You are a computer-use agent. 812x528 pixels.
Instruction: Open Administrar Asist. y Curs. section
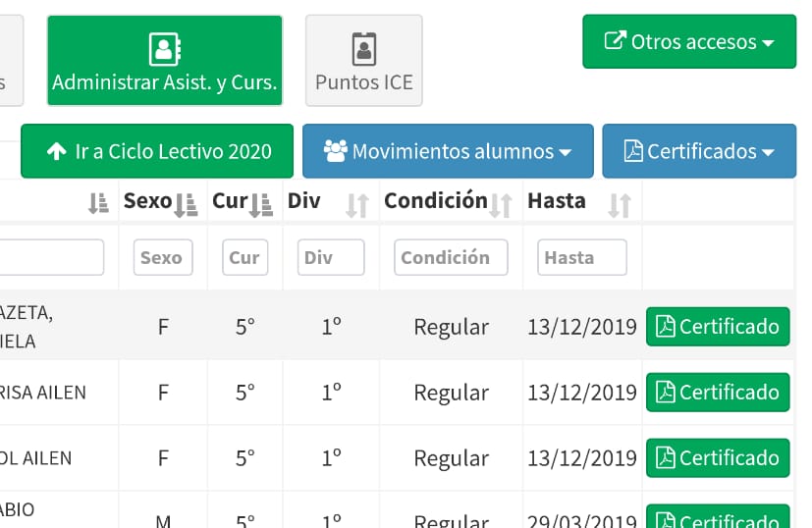(x=165, y=61)
